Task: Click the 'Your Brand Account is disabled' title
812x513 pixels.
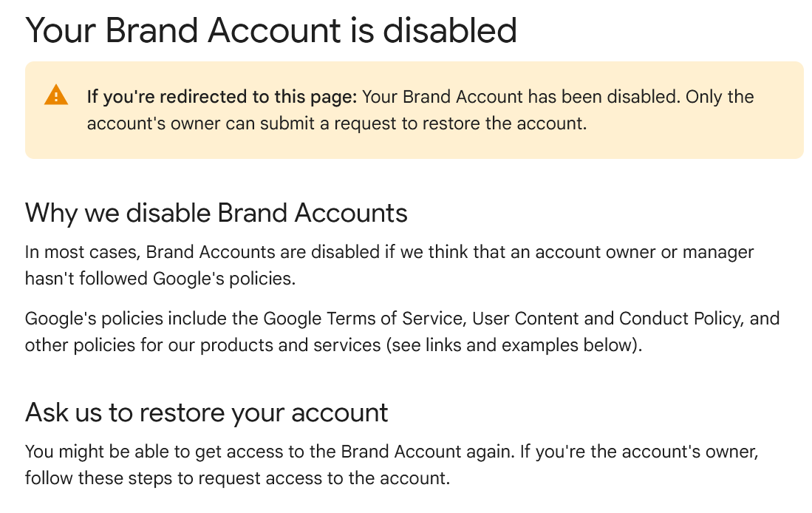Action: click(x=271, y=30)
